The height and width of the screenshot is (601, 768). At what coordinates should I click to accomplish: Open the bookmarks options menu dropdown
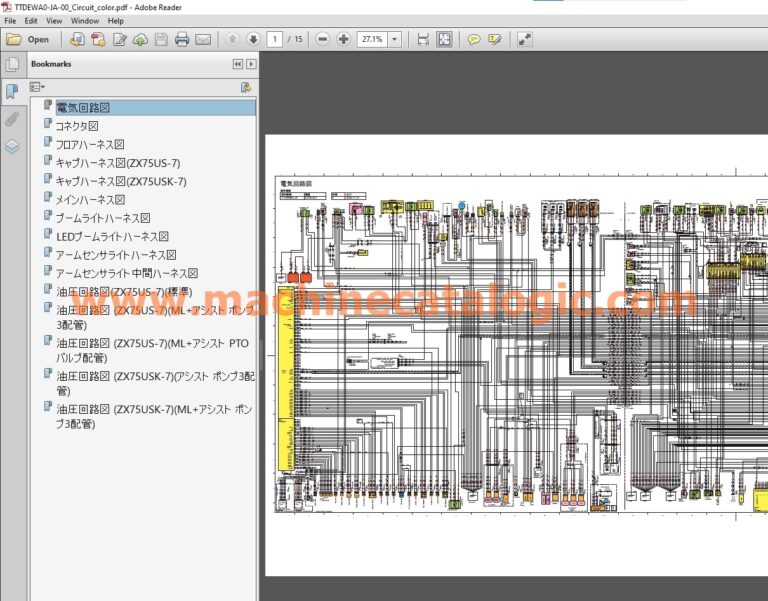[40, 87]
